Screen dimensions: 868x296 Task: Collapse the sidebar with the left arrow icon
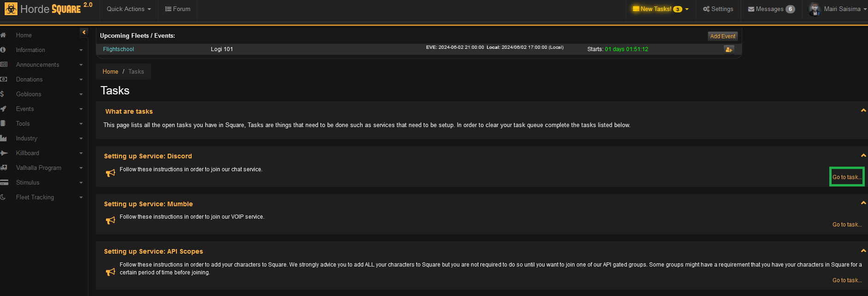click(x=84, y=32)
